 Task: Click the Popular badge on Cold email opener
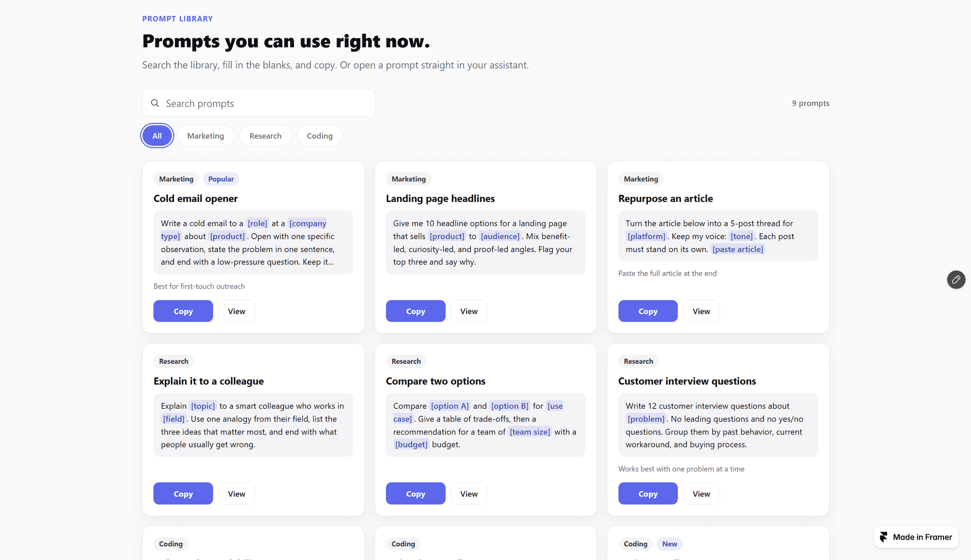[221, 179]
